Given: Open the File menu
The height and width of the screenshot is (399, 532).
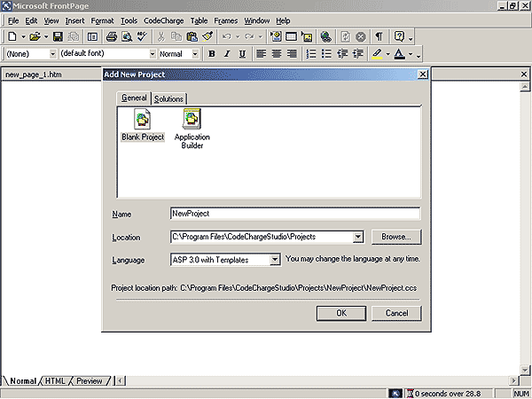Looking at the screenshot, I should (x=13, y=20).
